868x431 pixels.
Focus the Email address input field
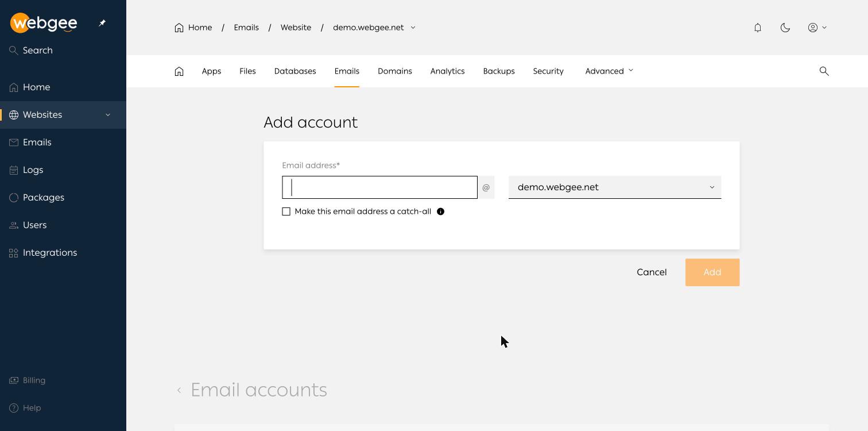click(379, 187)
